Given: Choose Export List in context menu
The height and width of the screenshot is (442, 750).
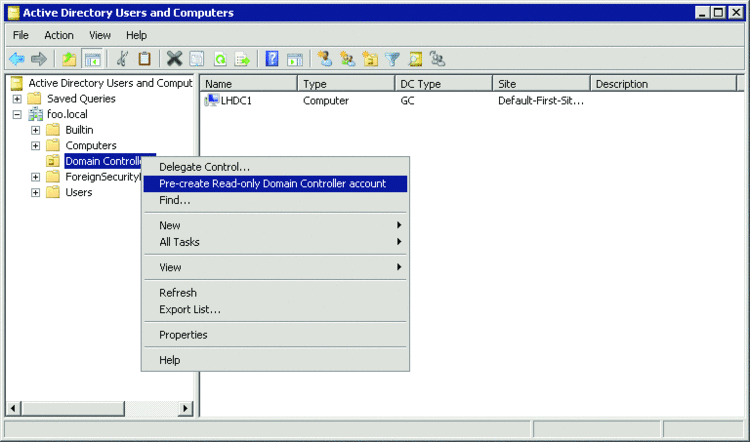Looking at the screenshot, I should (x=275, y=309).
